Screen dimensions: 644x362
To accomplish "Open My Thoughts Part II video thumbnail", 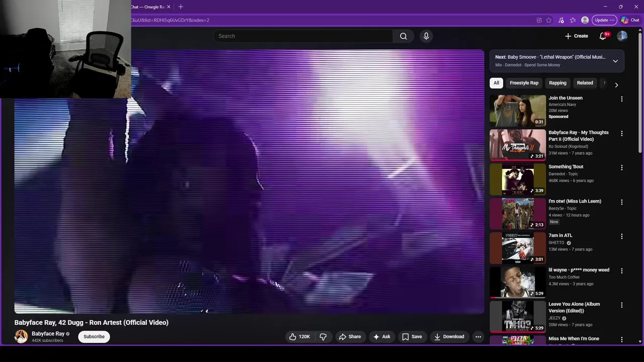I will pos(518,145).
